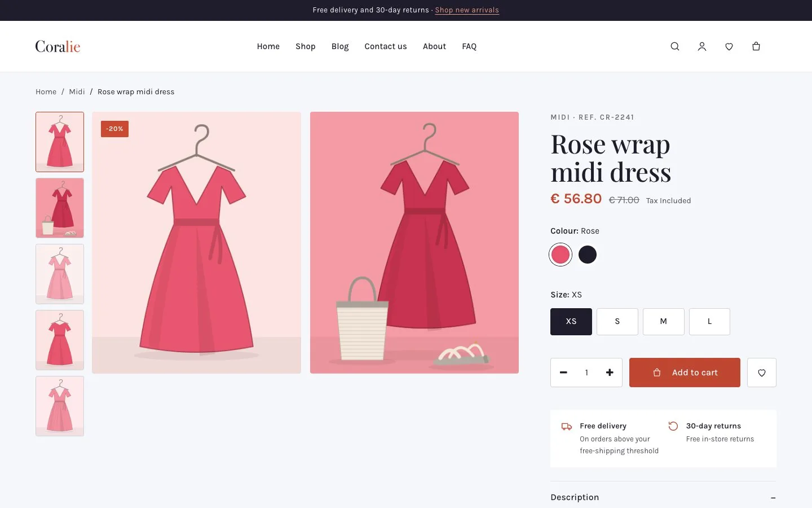Follow the Shop new arrivals link

coord(467,10)
